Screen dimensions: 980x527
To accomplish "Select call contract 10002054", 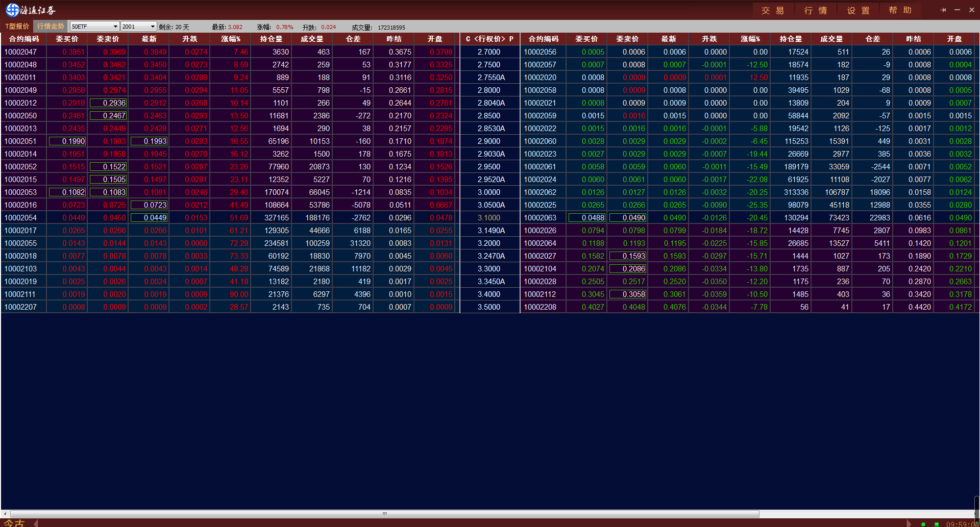I will click(x=21, y=218).
